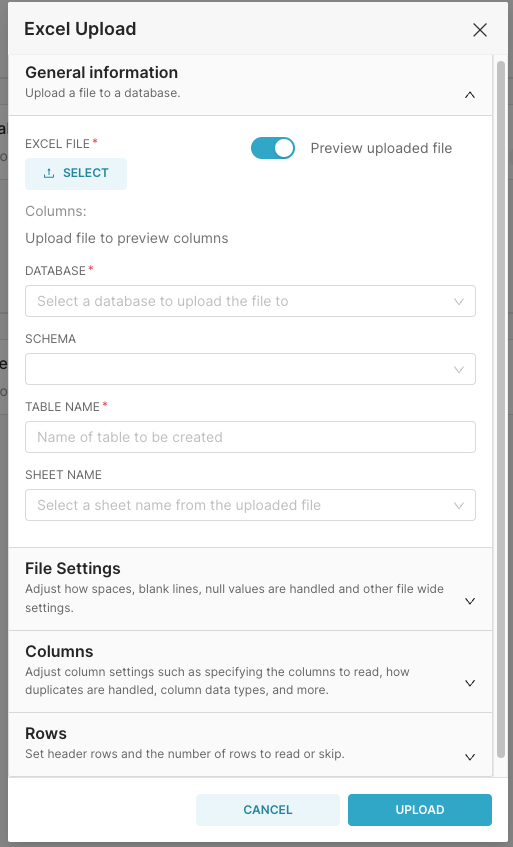Click the File Settings chevron icon
This screenshot has height=847, width=513.
(x=470, y=601)
